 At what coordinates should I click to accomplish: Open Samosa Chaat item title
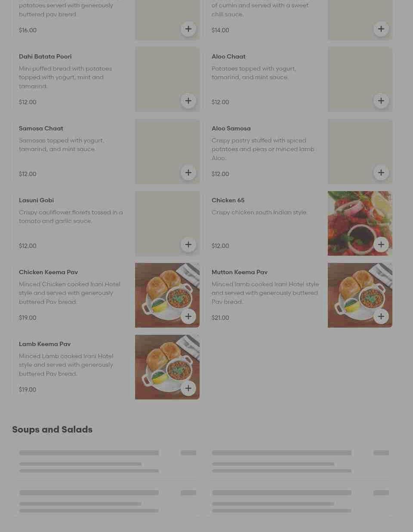tap(41, 128)
